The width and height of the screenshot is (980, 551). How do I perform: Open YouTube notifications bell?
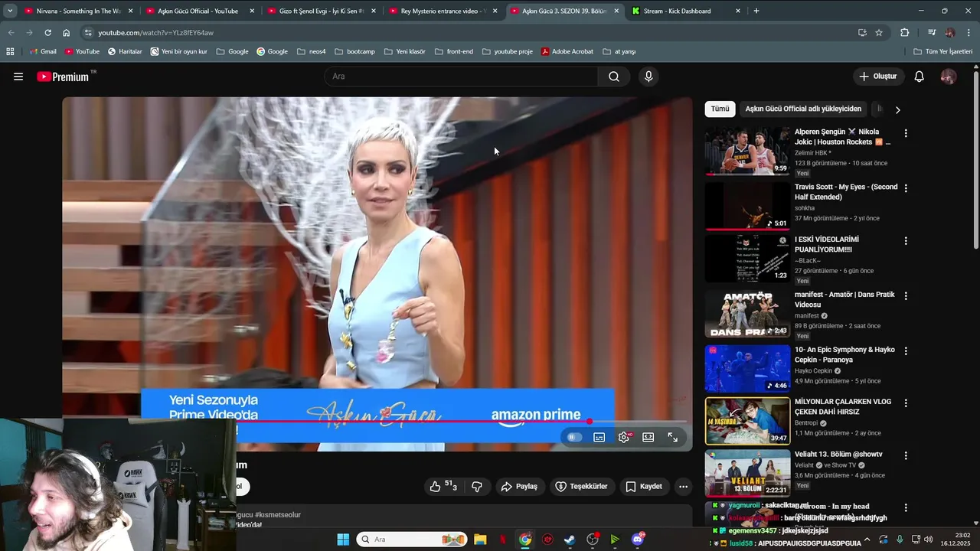point(920,77)
